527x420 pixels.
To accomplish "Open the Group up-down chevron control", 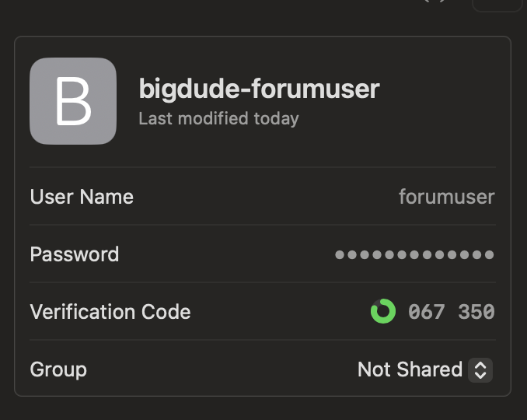I will pyautogui.click(x=480, y=370).
